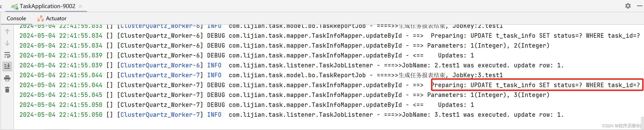This screenshot has height=130, width=644.
Task: Select the TaskApplication-9002 run tab
Action: [x=48, y=6]
